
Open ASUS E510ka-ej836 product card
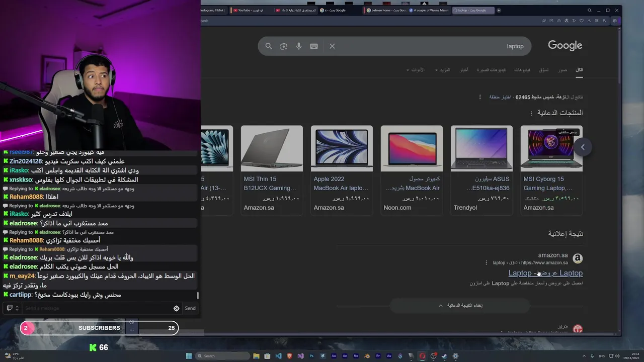tap(481, 170)
